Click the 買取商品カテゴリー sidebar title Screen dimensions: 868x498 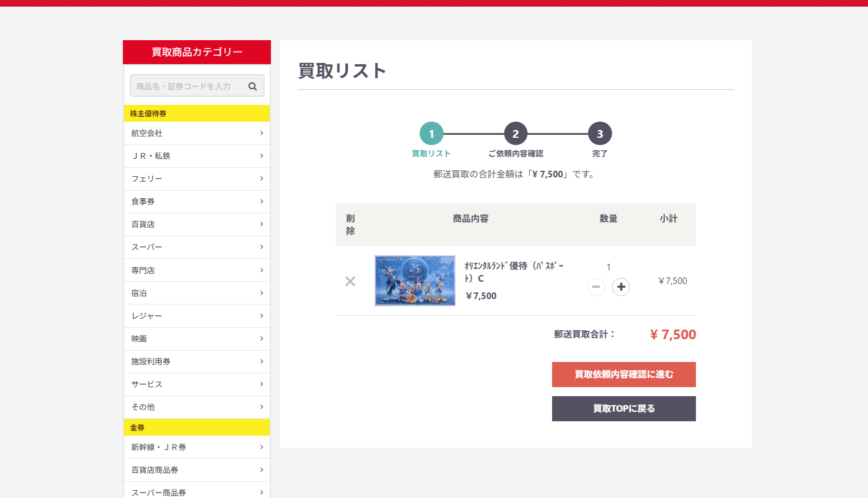pos(197,52)
